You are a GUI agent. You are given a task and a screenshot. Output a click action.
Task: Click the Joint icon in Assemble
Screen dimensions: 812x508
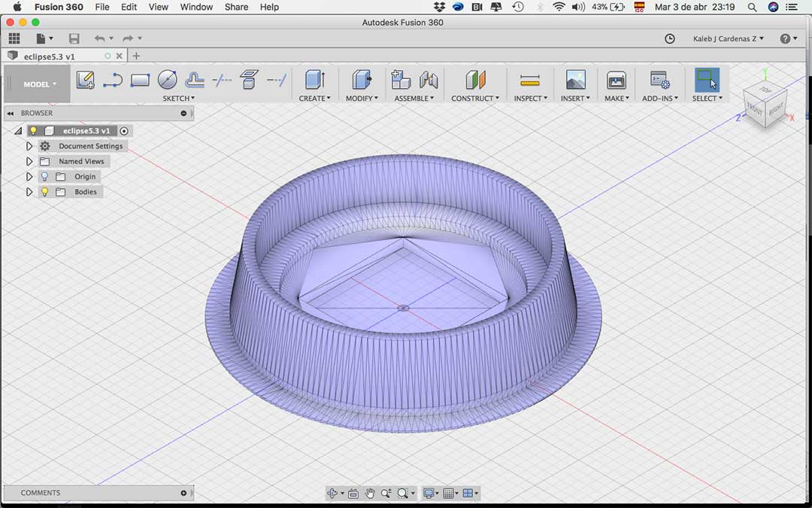(429, 80)
